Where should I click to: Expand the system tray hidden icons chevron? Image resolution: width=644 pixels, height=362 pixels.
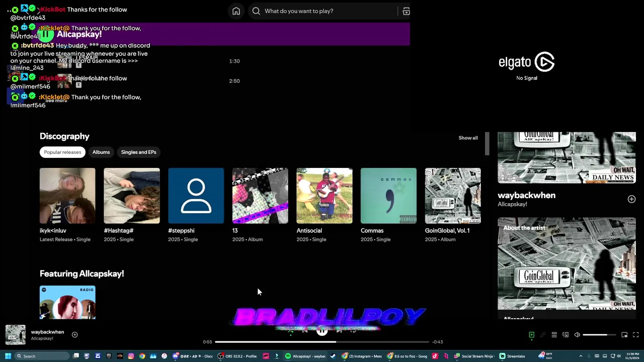point(581,356)
